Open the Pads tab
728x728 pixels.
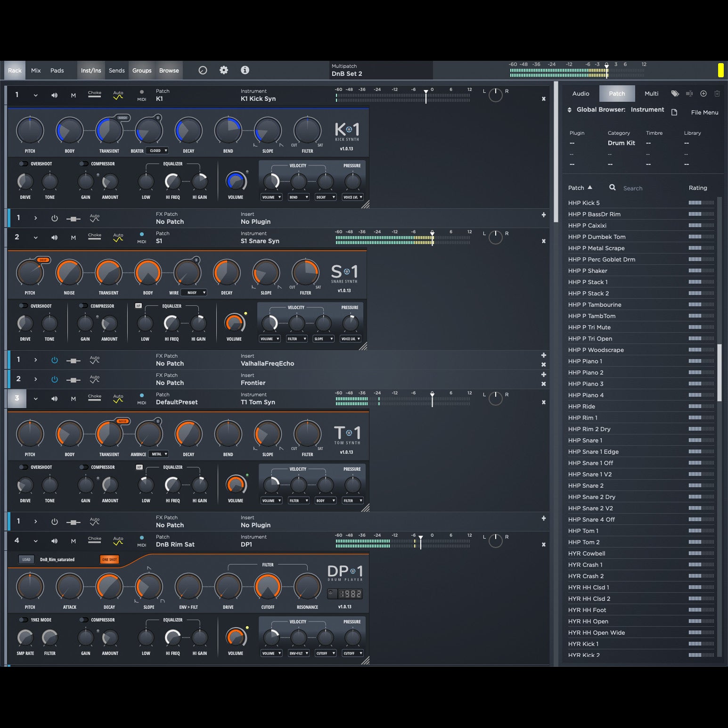57,71
